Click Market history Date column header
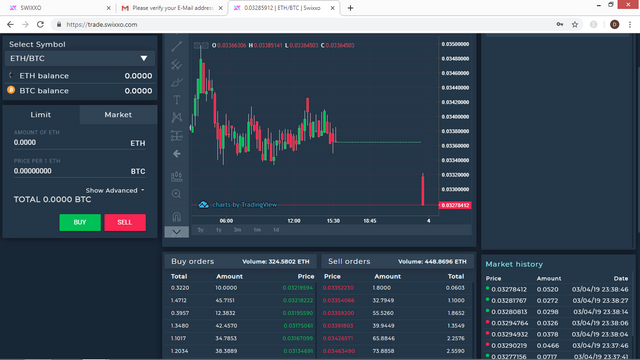The image size is (640, 360). point(621,278)
